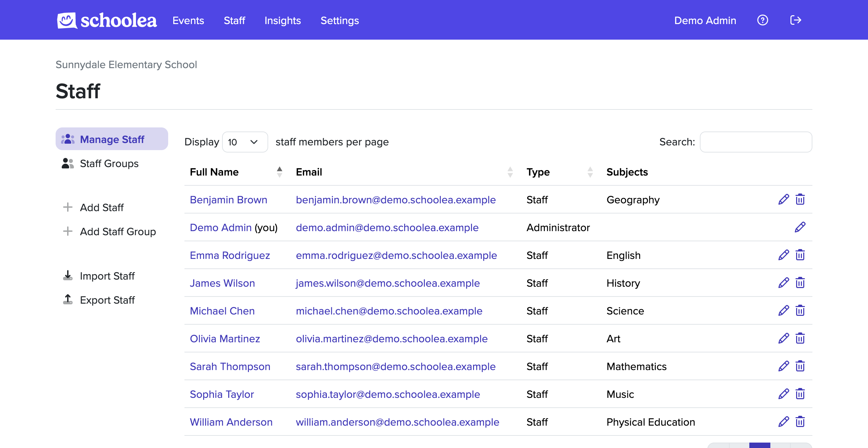The image size is (868, 448).
Task: Click the Export Staff upload icon
Action: click(x=68, y=299)
